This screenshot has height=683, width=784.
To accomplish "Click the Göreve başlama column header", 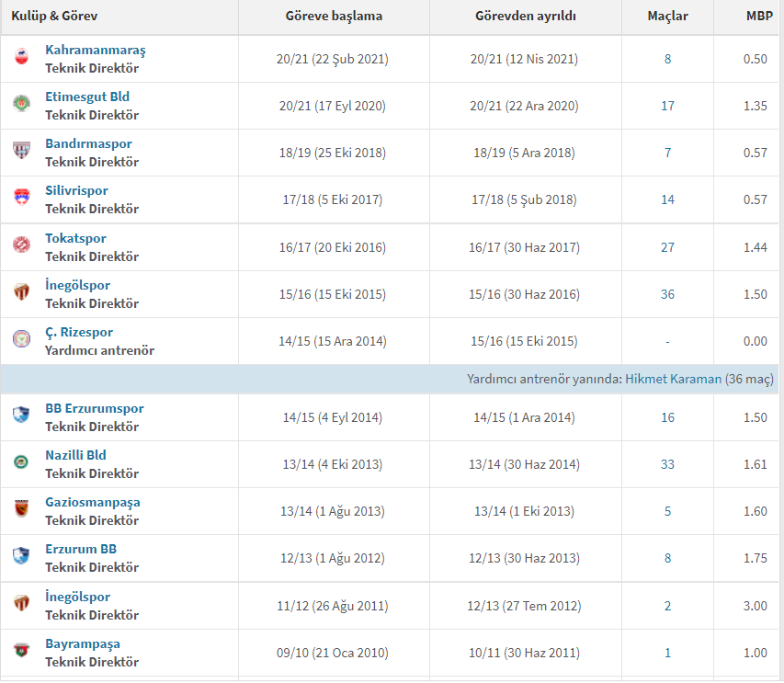I will point(333,17).
